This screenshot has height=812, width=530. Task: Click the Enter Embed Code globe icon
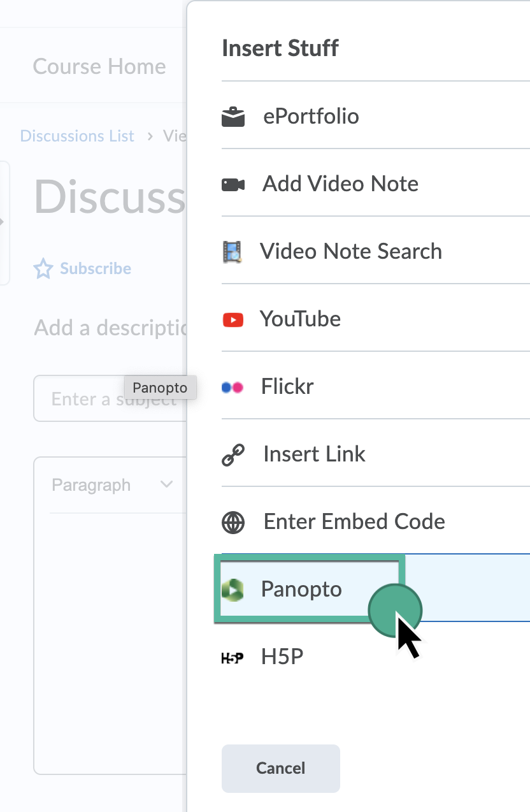233,523
